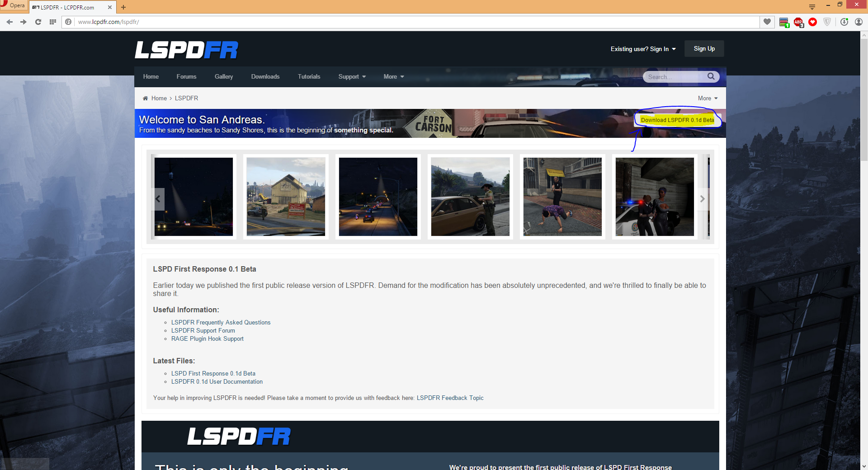Open the night highway police lights thumbnail
Screen dimensions: 868x470
point(378,197)
